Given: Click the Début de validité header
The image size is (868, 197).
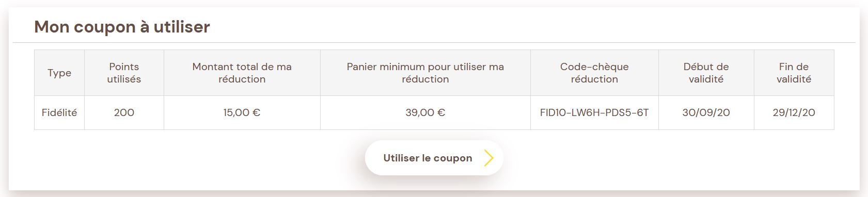Looking at the screenshot, I should click(x=706, y=73).
